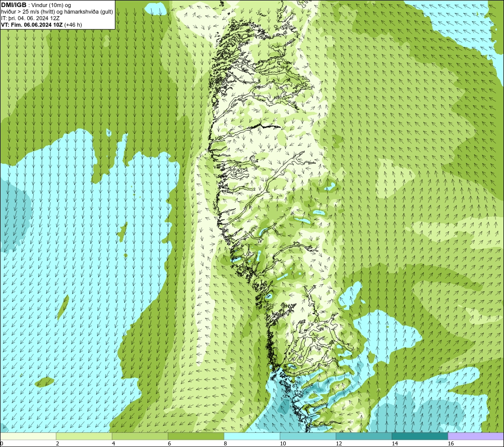Click the 'VT: Fim. 06.06.2024 10Z' valid time
Screen dimensions: 504x447
point(32,25)
